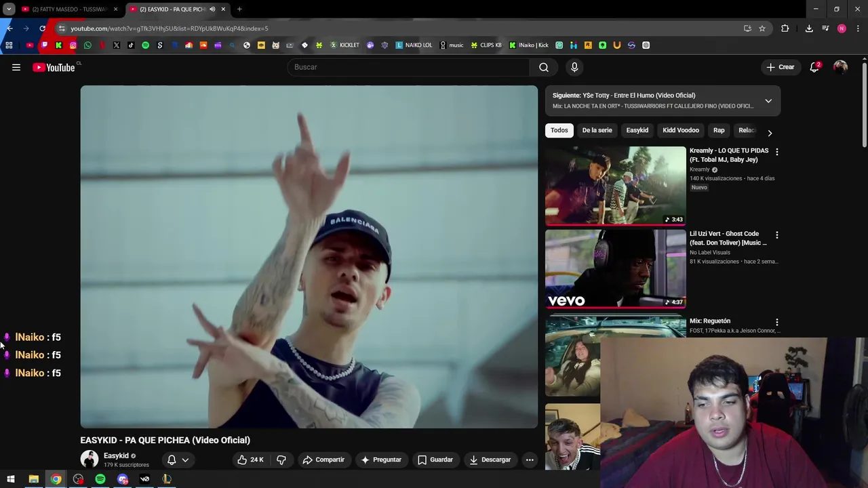Expand the playlist panel chevron

768,101
